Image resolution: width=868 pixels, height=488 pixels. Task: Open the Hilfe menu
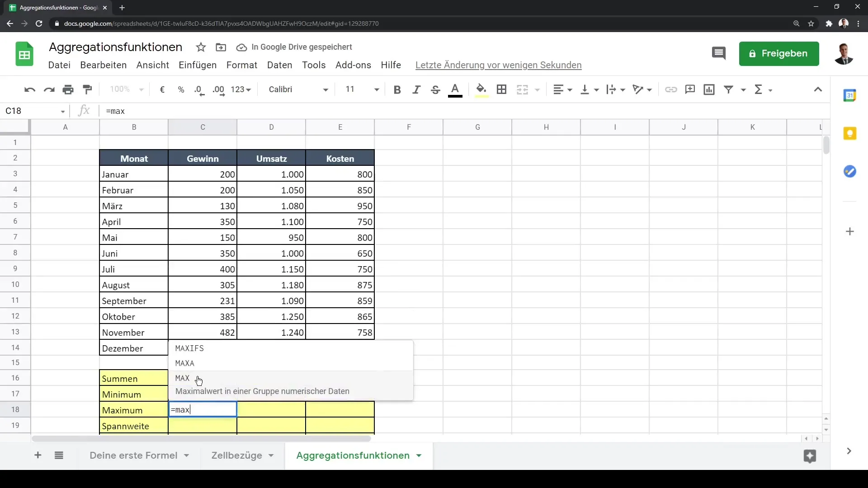click(391, 65)
